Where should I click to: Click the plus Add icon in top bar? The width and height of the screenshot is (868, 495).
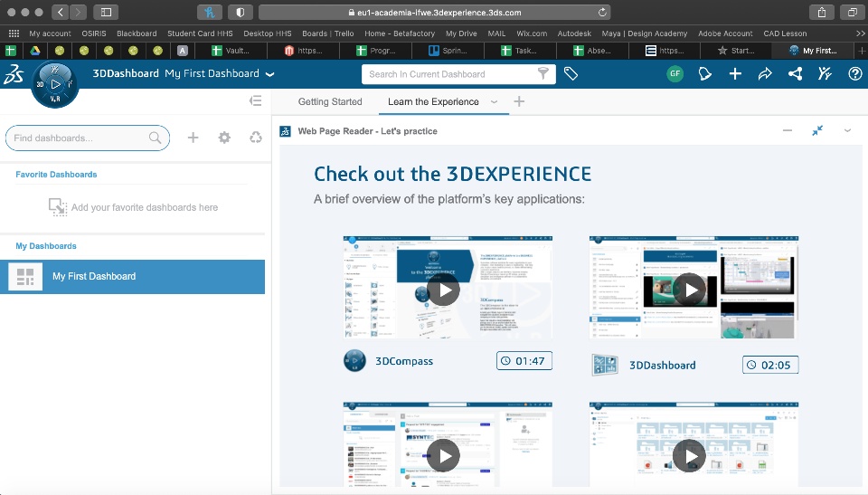pyautogui.click(x=735, y=73)
